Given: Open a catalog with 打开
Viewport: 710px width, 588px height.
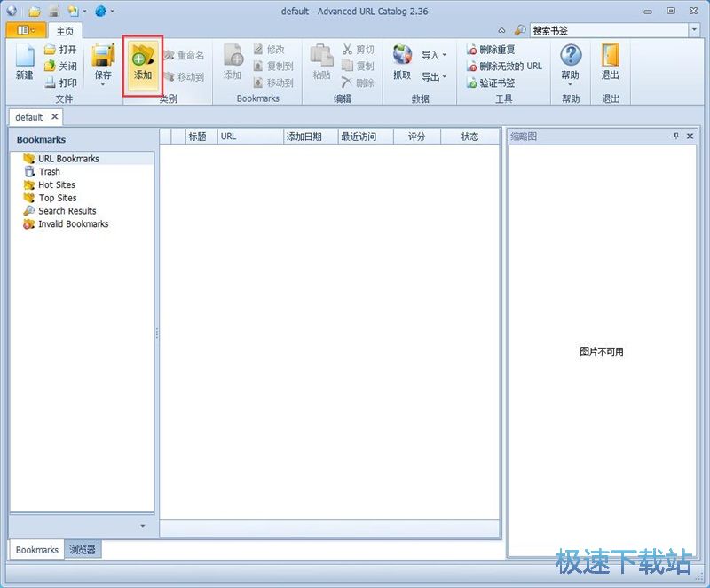Looking at the screenshot, I should click(x=60, y=50).
